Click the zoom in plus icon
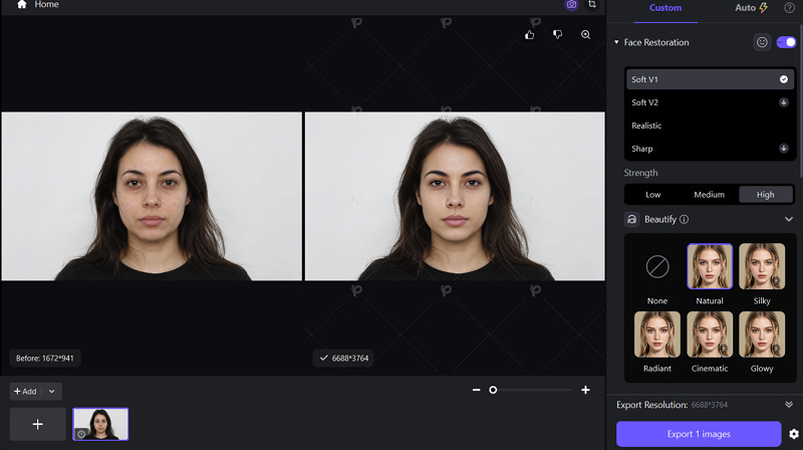Screen dimensions: 803x450 coord(586,390)
